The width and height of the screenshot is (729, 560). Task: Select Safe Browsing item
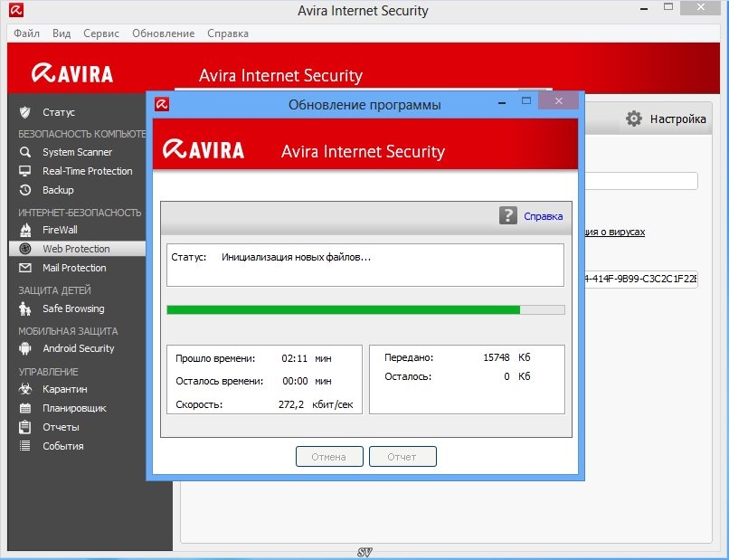point(73,308)
